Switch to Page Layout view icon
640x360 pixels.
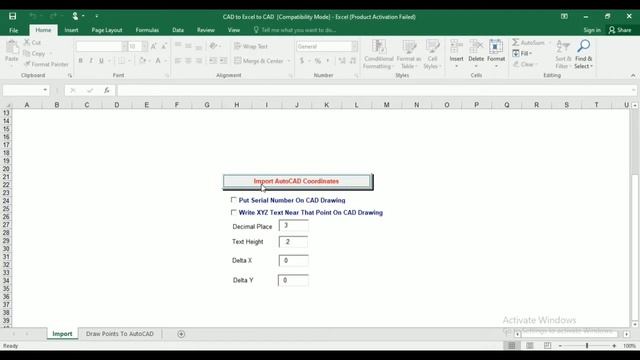pos(530,346)
